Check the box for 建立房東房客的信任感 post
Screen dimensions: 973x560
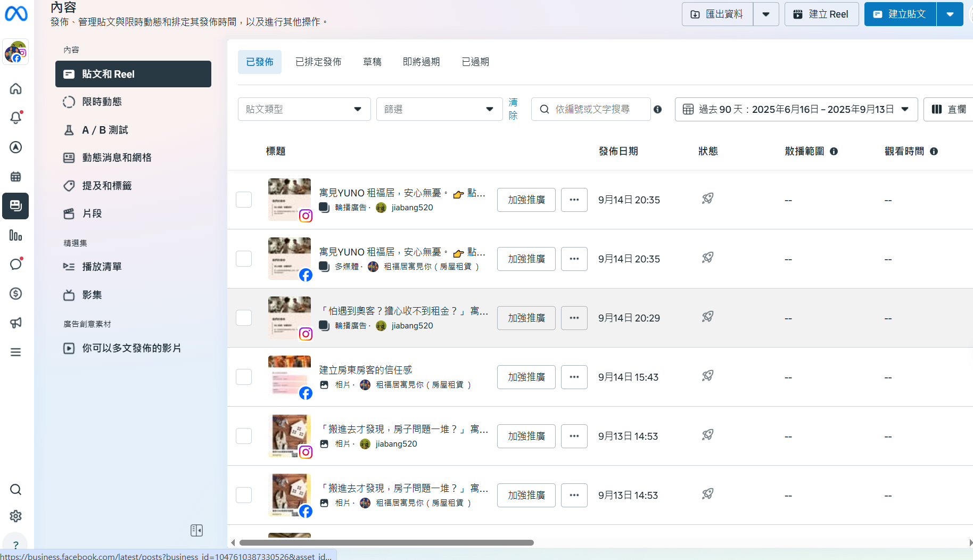click(x=244, y=377)
